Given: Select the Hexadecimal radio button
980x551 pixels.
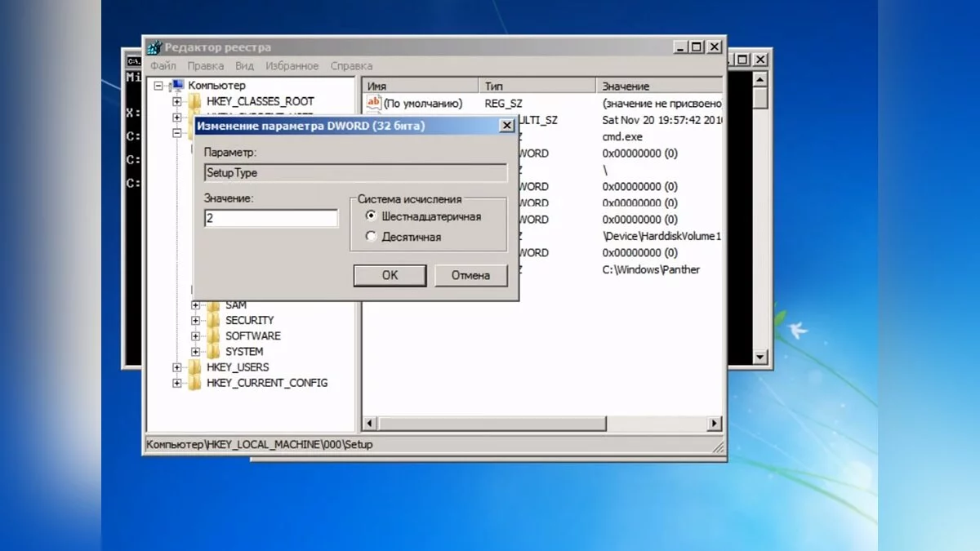Looking at the screenshot, I should (372, 216).
